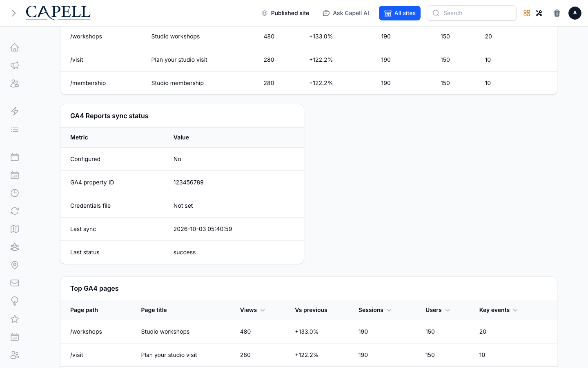Open the lightning bolt sidebar icon
The width and height of the screenshot is (588, 368).
point(15,111)
